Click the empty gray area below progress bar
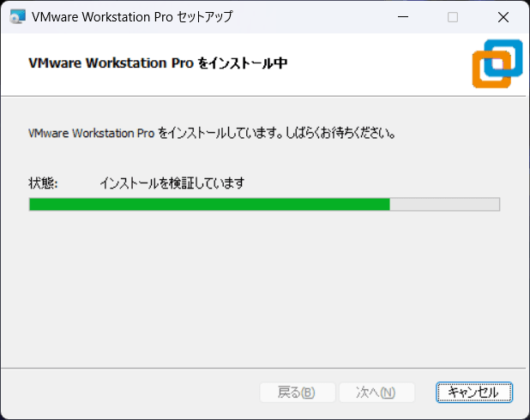The height and width of the screenshot is (420, 530). [x=265, y=289]
